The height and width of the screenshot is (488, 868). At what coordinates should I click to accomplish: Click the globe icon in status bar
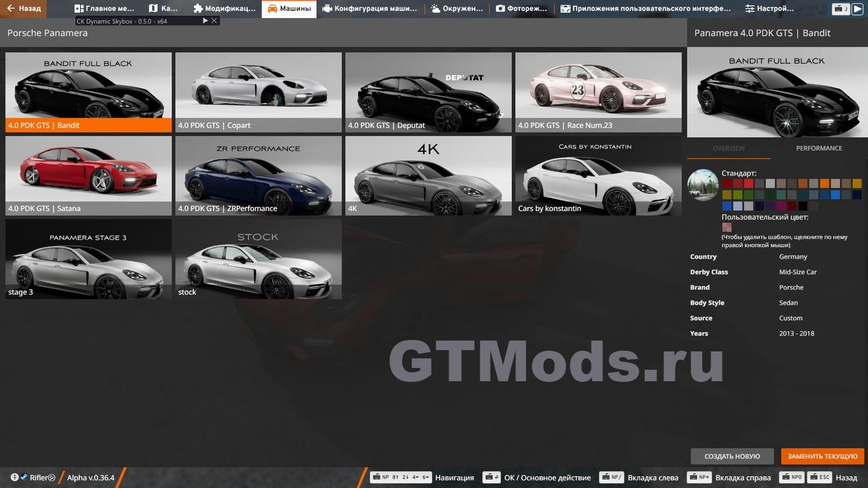(15, 477)
